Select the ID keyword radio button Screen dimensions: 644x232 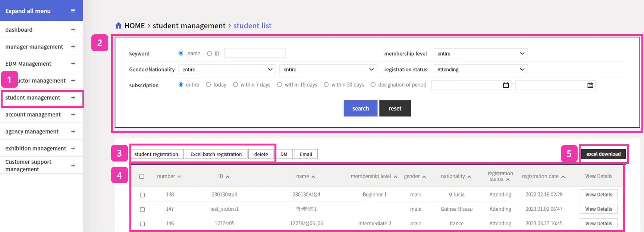pos(209,53)
